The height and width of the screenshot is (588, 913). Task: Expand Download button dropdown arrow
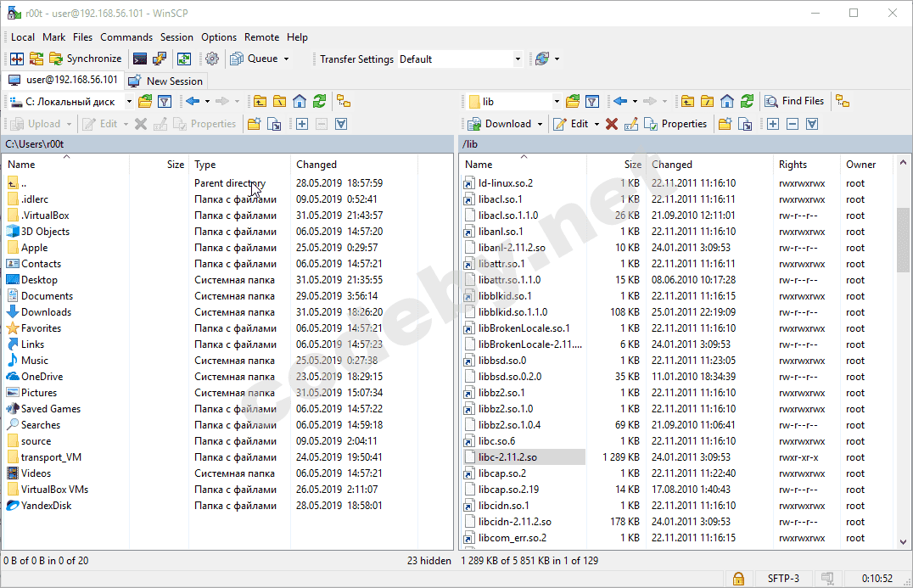click(540, 124)
